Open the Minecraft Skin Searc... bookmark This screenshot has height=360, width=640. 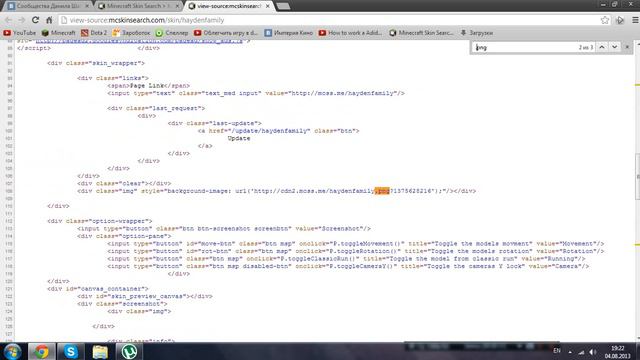[421, 33]
